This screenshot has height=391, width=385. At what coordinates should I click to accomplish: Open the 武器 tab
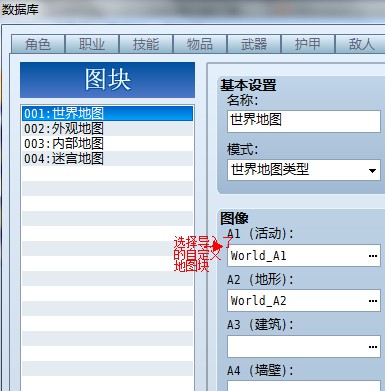(x=254, y=44)
